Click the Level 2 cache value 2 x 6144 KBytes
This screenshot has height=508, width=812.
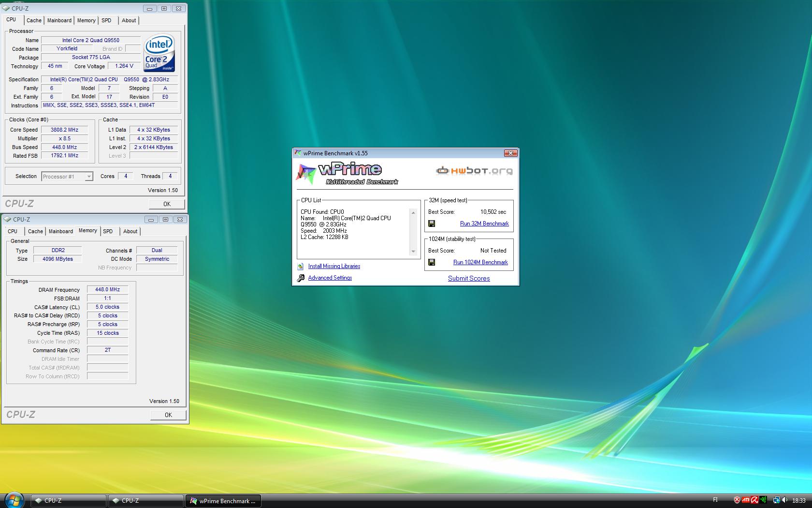click(x=154, y=147)
